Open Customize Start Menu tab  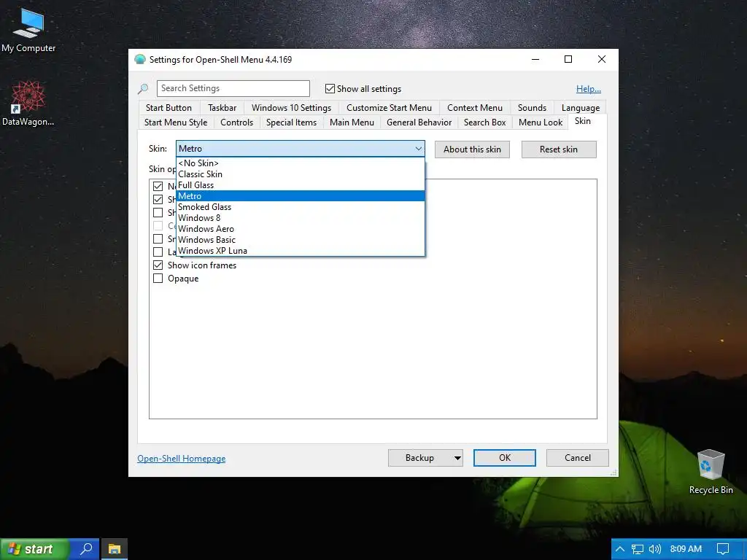[x=389, y=108]
